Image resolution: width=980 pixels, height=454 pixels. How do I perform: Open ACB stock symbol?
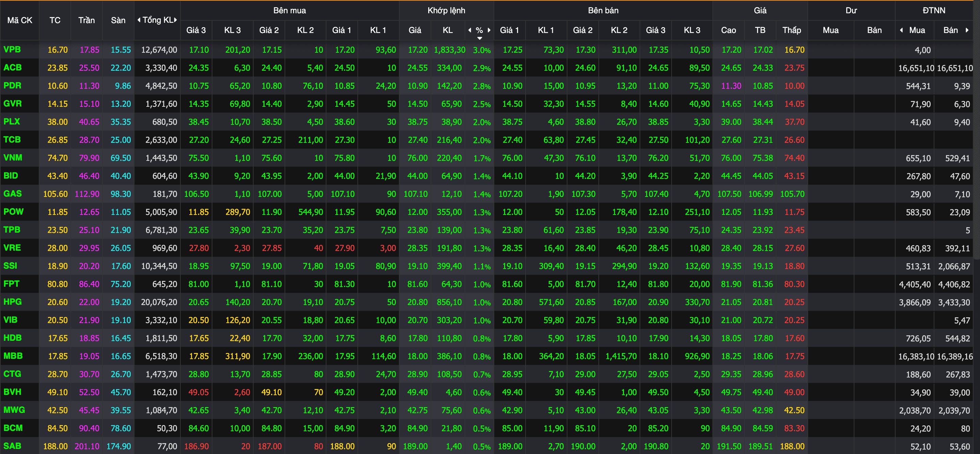pyautogui.click(x=13, y=68)
